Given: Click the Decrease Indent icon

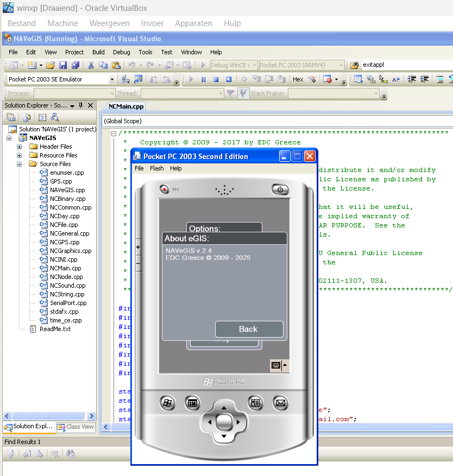Looking at the screenshot, I should pos(412,79).
